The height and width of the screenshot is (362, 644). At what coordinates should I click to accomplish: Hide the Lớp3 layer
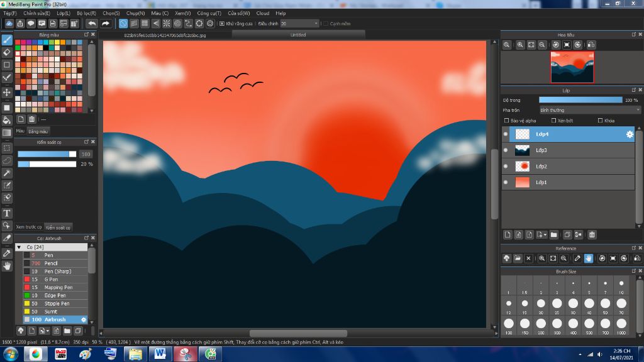tap(506, 150)
